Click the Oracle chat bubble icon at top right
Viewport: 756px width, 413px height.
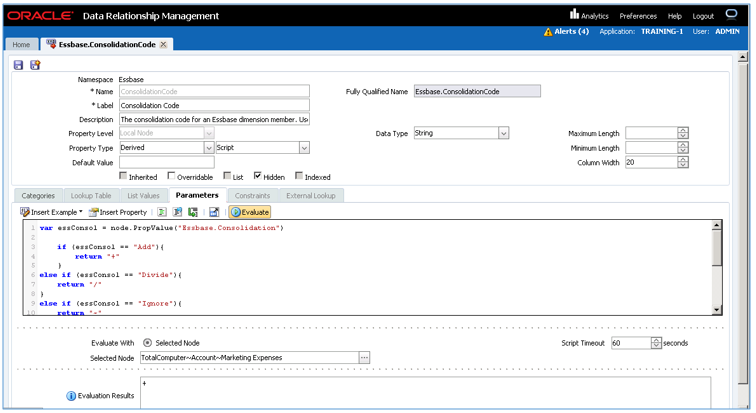pyautogui.click(x=731, y=14)
